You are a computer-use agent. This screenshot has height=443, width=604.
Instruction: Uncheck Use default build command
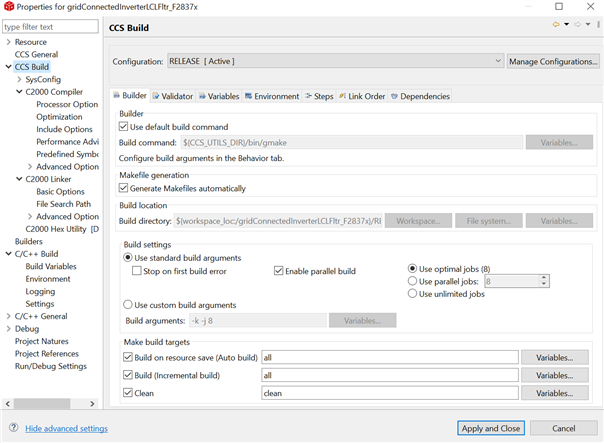[124, 127]
